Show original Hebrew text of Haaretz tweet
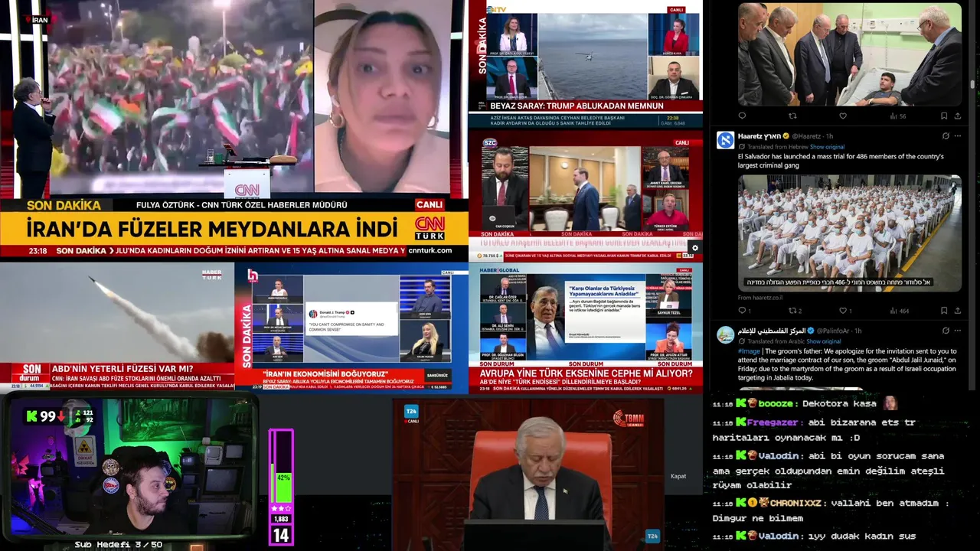 [x=827, y=146]
